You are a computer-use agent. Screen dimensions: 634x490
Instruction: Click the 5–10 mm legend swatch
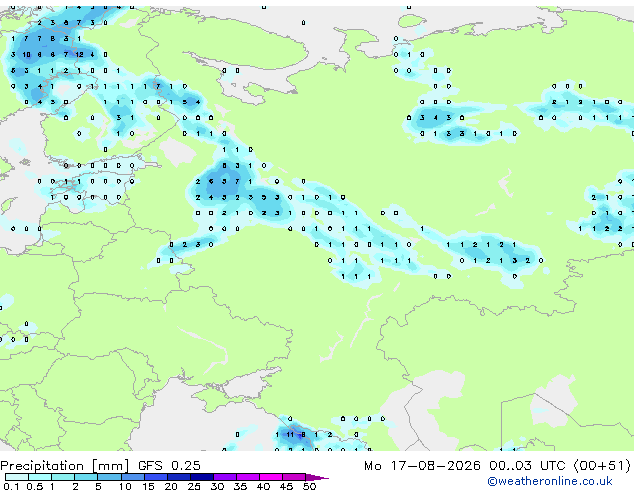tap(109, 477)
